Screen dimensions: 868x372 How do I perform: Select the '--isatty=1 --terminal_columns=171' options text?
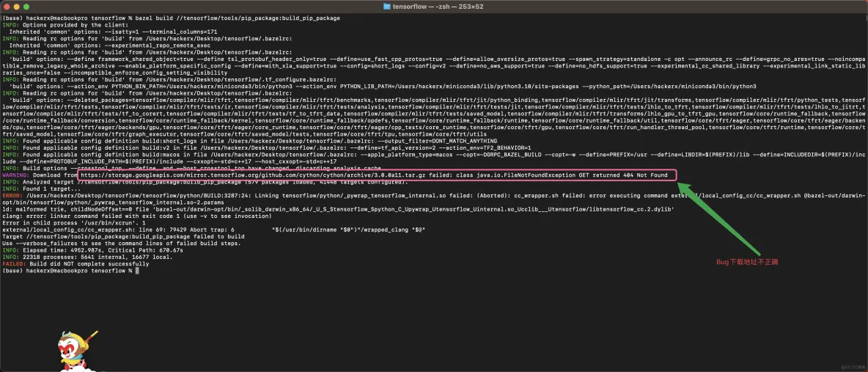click(x=161, y=32)
